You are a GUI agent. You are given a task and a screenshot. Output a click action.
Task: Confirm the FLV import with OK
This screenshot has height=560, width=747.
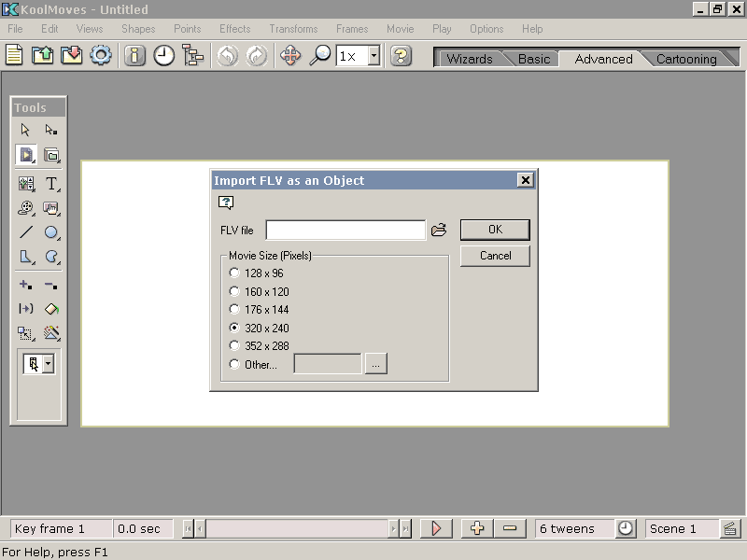[495, 230]
